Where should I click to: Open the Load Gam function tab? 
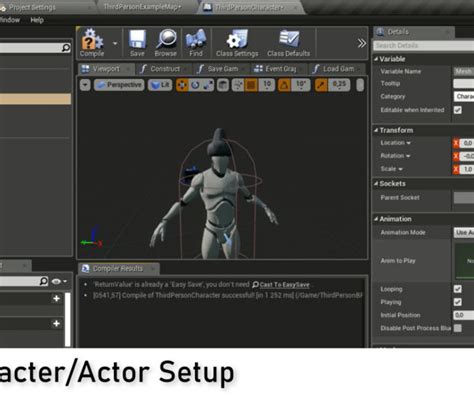[x=337, y=69]
